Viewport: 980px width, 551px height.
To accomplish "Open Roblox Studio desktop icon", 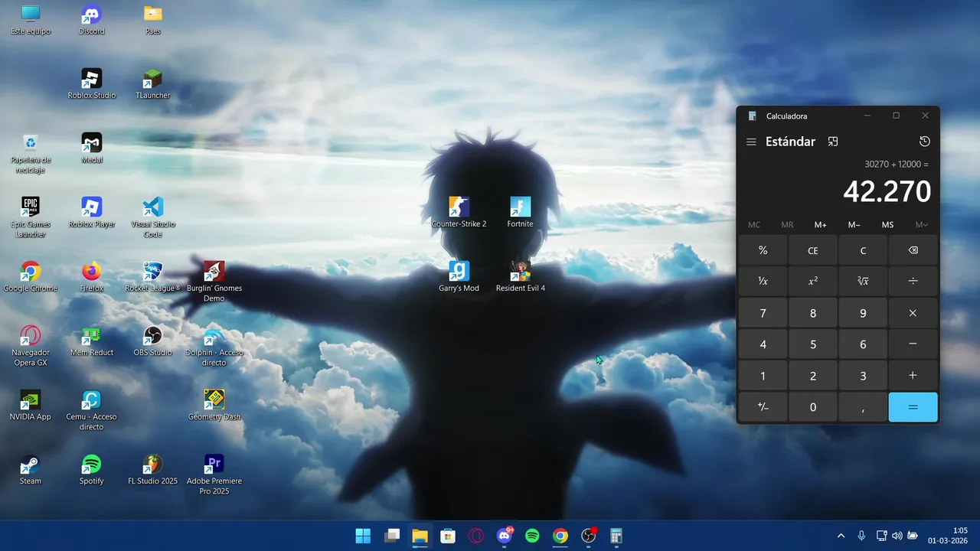I will (91, 84).
